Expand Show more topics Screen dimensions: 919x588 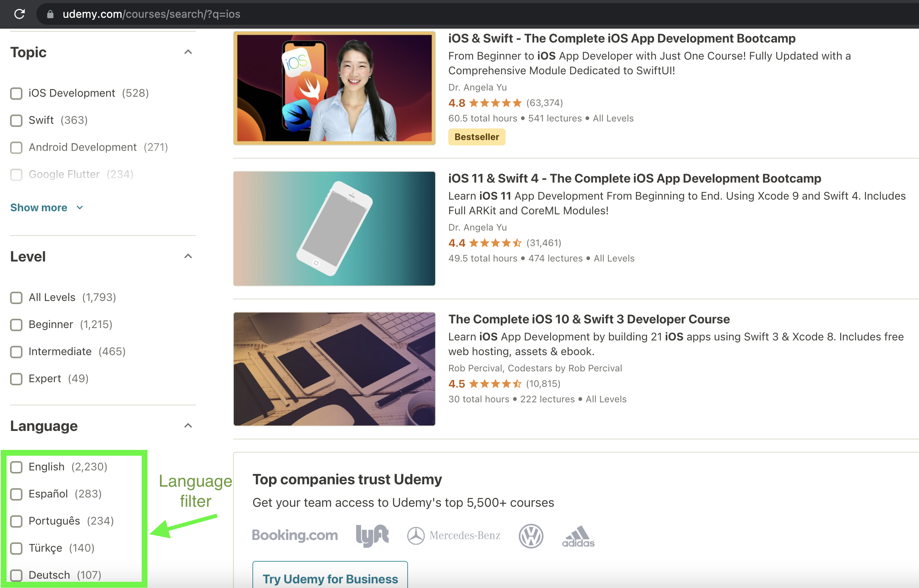(x=39, y=207)
